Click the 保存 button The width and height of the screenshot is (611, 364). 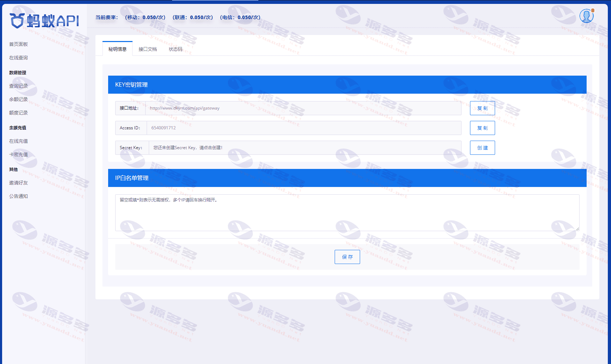[x=347, y=257]
